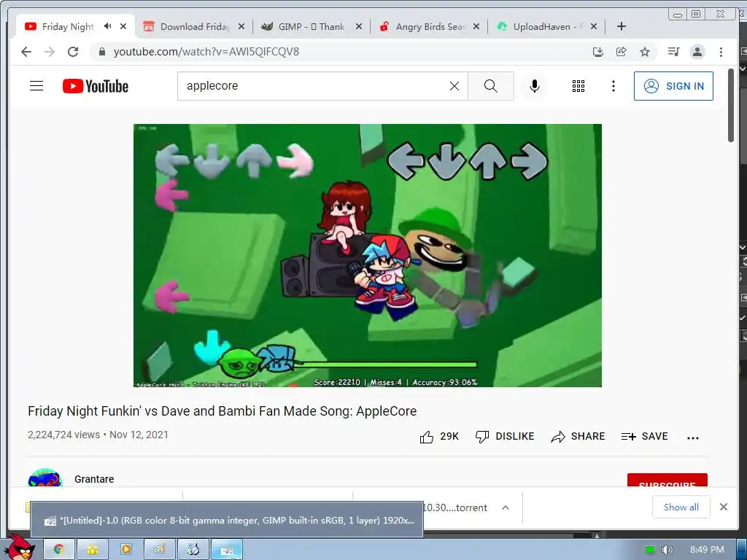Viewport: 747px width, 560px height.
Task: Reload the YouTube page
Action: pos(73,52)
